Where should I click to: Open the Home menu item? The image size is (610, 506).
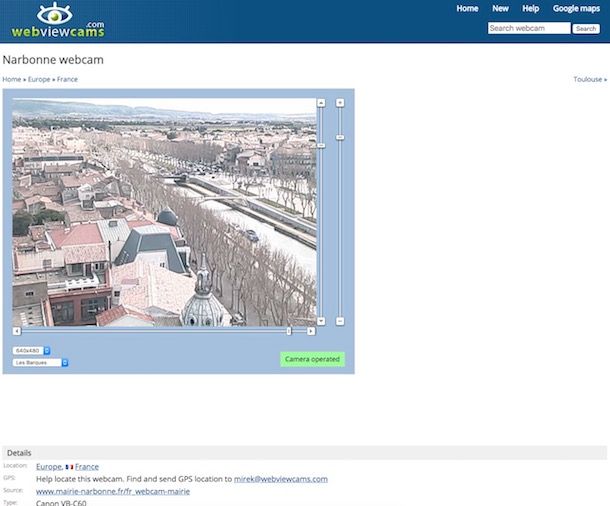(x=467, y=8)
